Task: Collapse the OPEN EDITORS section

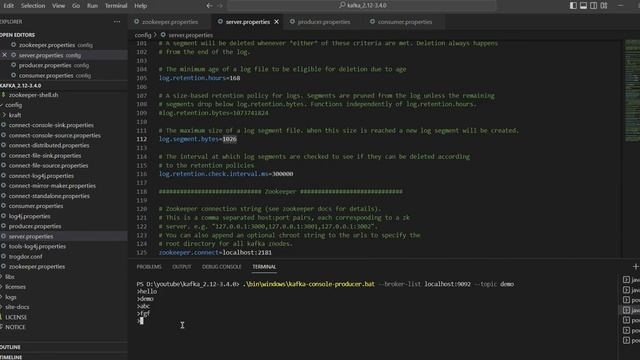Action: pyautogui.click(x=18, y=35)
